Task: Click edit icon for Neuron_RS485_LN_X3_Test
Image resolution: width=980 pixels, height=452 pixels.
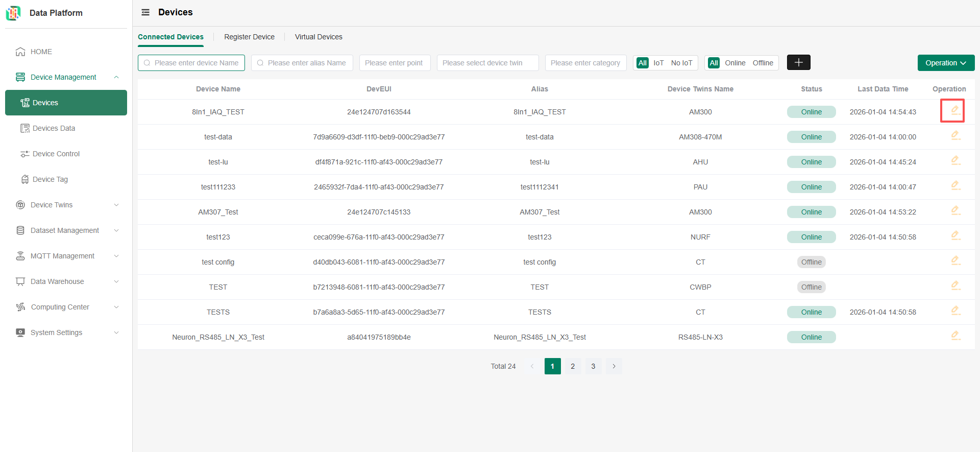Action: pyautogui.click(x=955, y=336)
